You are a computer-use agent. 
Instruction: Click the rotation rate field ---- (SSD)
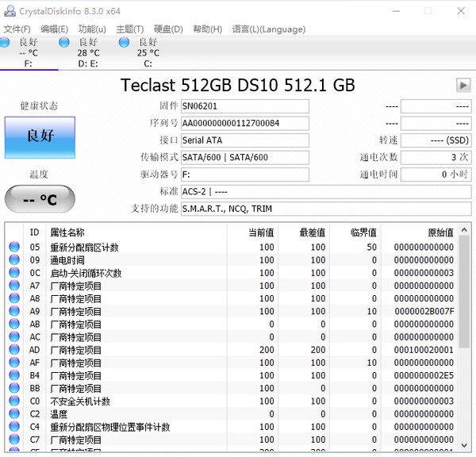436,140
